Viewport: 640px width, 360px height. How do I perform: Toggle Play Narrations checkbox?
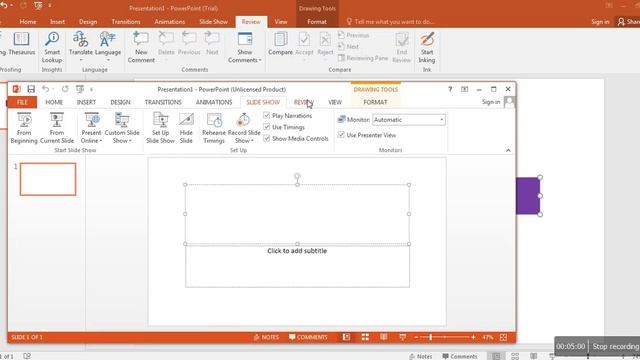pos(267,116)
